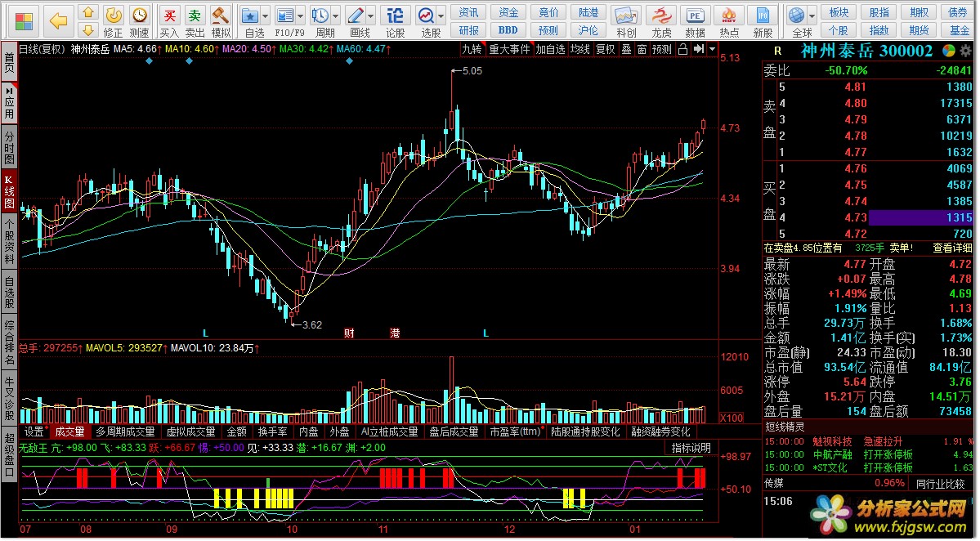
Task: Select the 换手率 indicator tab
Action: point(272,431)
